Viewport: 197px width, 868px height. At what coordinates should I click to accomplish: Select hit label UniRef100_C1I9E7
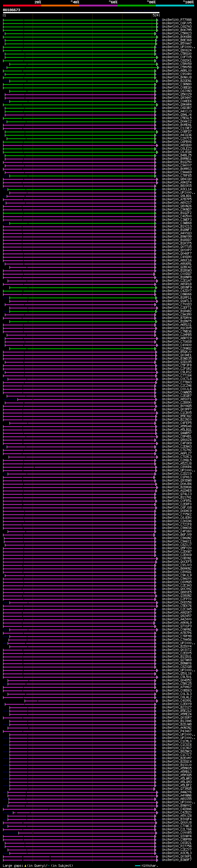click(x=176, y=128)
